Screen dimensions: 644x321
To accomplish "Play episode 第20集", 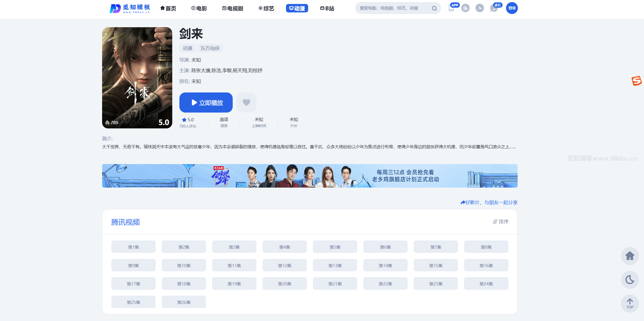I will coord(285,283).
